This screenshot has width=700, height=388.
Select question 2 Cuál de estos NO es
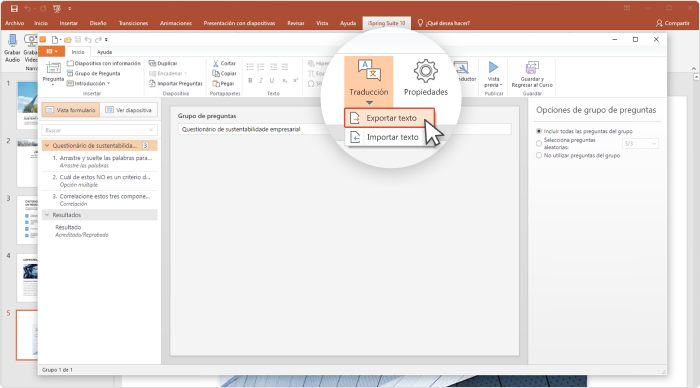pos(100,181)
